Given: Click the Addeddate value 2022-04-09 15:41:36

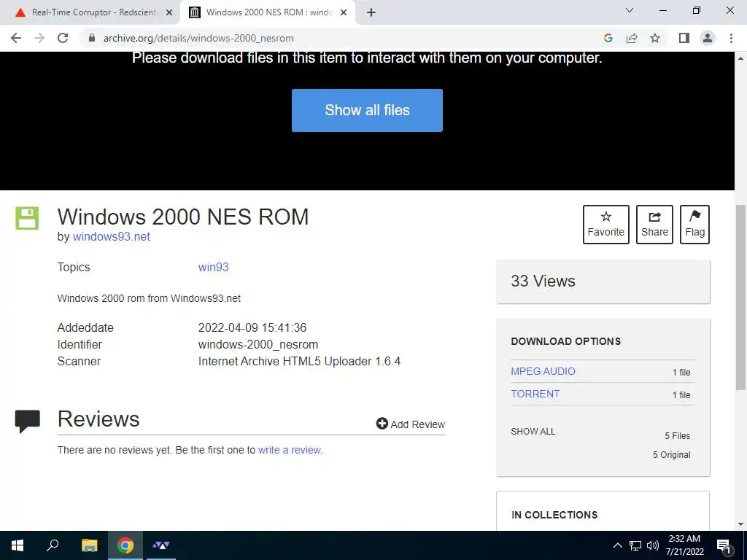Looking at the screenshot, I should [252, 327].
